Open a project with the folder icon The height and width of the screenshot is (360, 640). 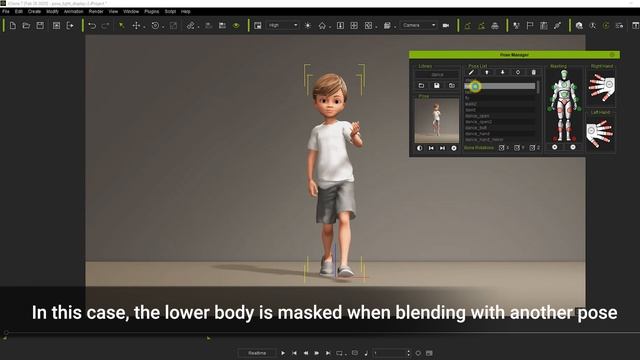pos(26,26)
